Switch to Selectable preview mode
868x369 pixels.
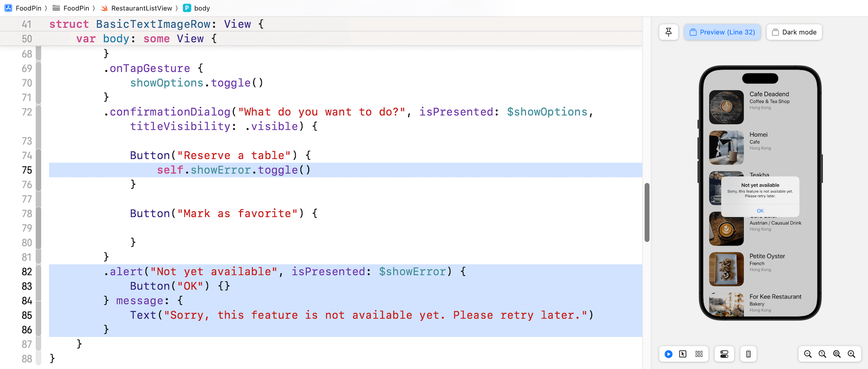point(683,354)
